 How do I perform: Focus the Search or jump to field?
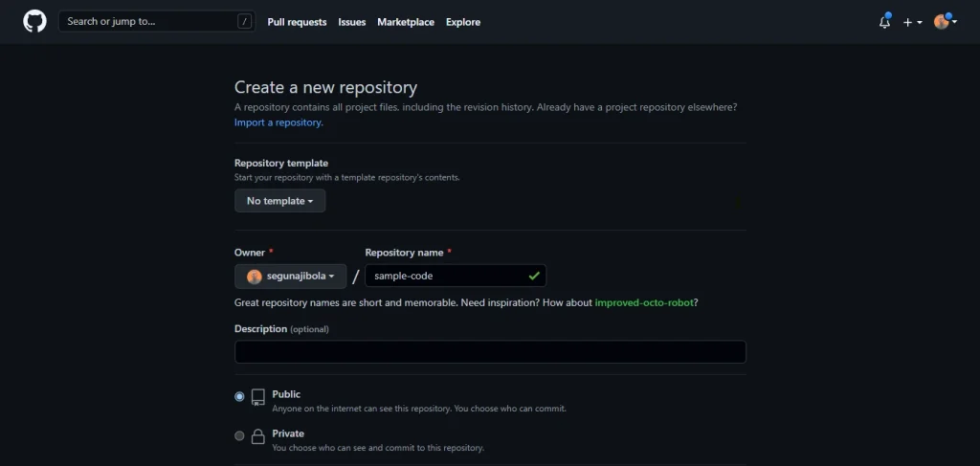pos(157,21)
